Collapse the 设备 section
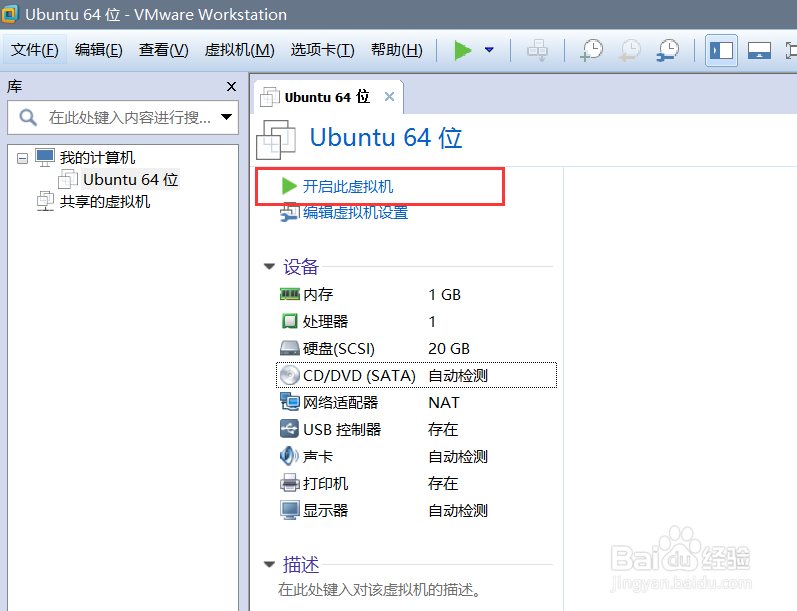 pos(269,266)
